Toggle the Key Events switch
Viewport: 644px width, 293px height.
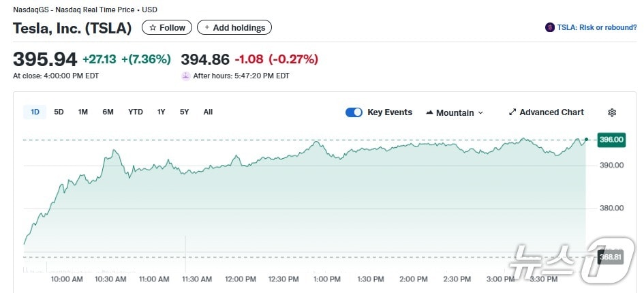pos(354,112)
